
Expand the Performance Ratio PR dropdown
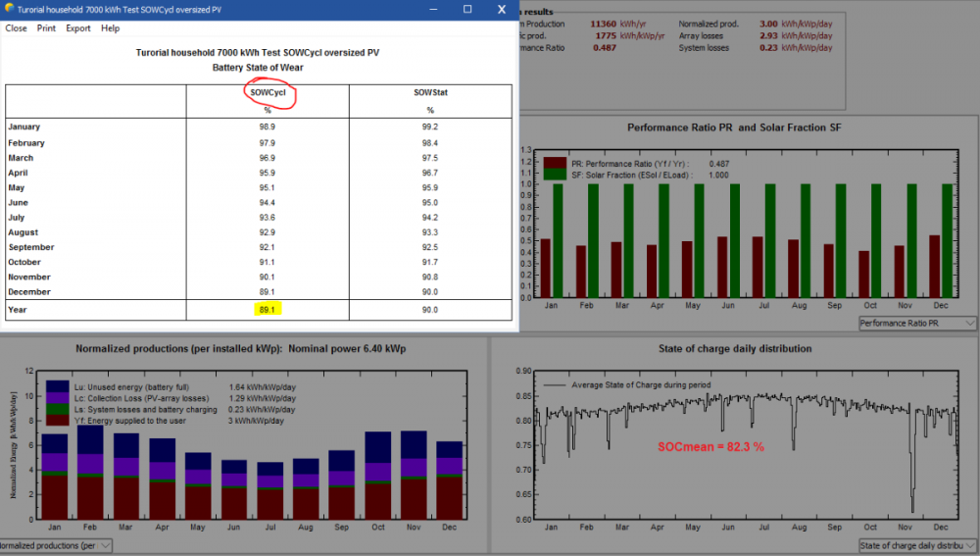click(x=917, y=323)
